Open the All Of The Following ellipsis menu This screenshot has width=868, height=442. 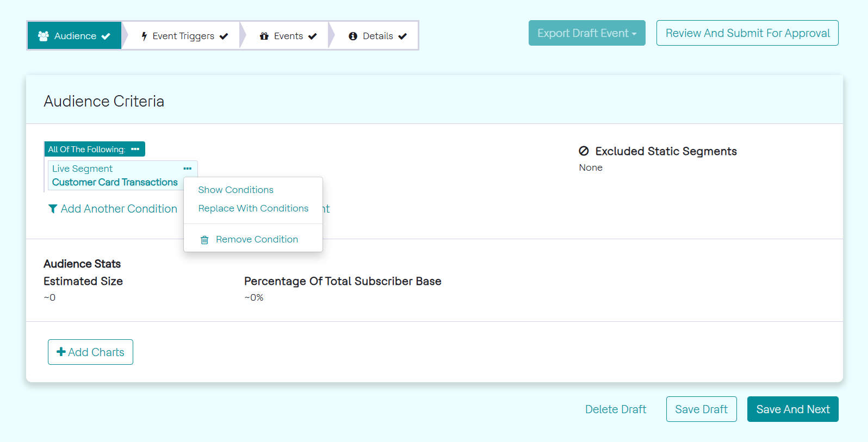135,149
